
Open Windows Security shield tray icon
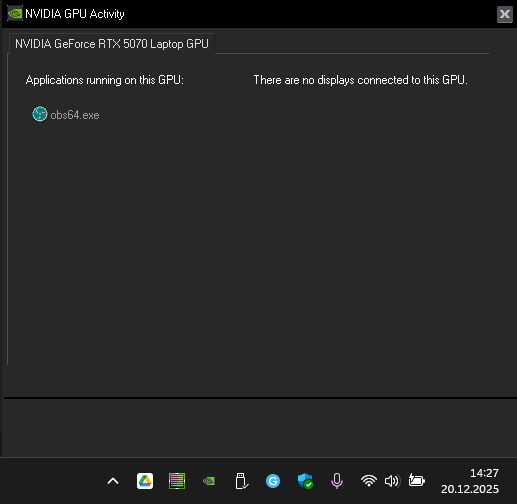click(x=305, y=481)
